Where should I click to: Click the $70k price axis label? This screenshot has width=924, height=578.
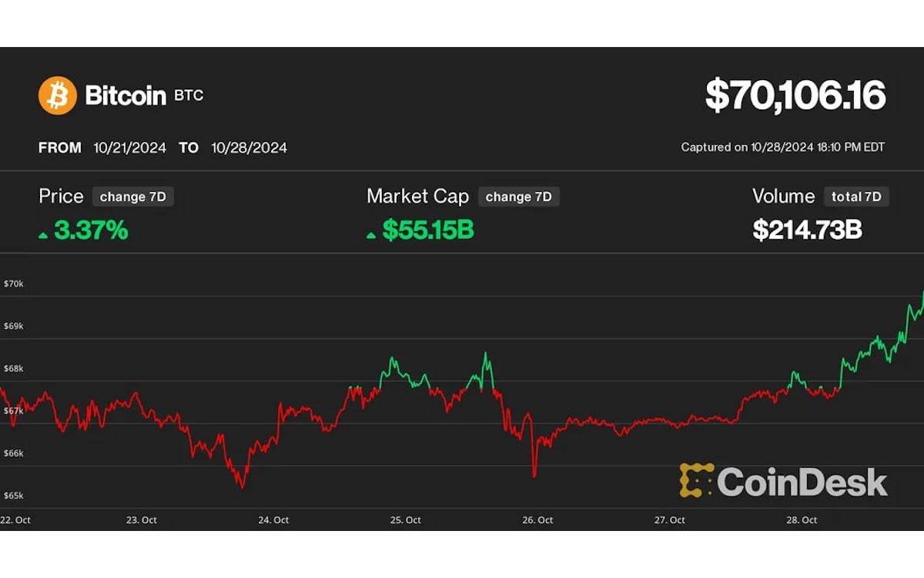point(13,284)
